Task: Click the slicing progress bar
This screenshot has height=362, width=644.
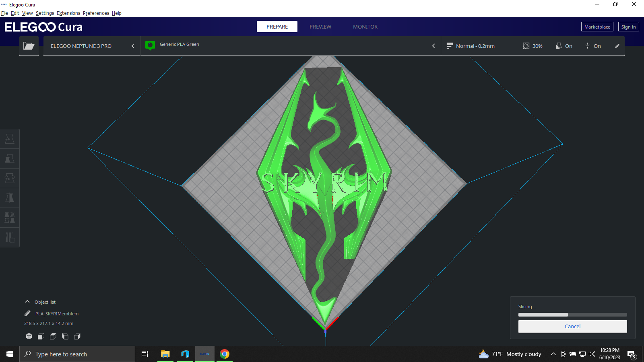Action: (x=572, y=315)
